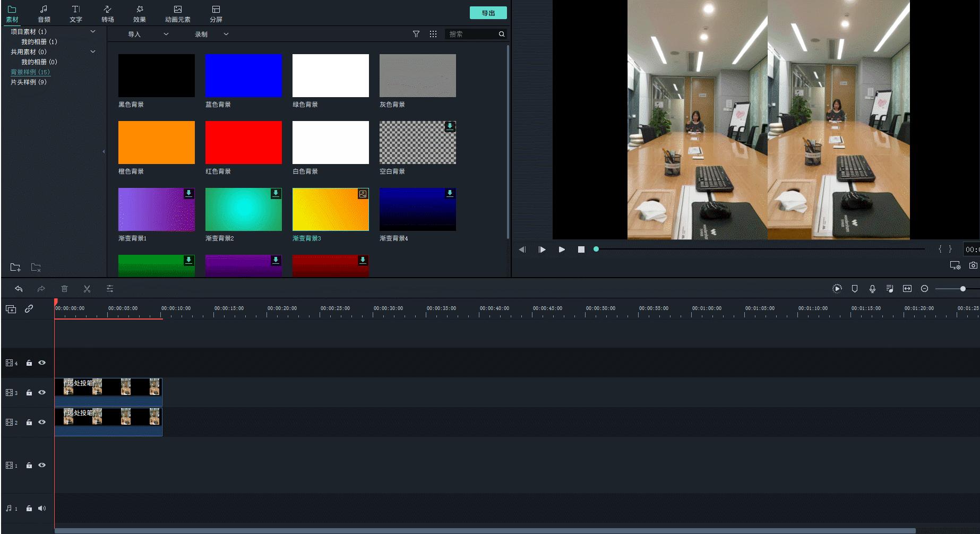Click the timeline zoom slider handle
The width and height of the screenshot is (980, 534).
[x=963, y=289]
